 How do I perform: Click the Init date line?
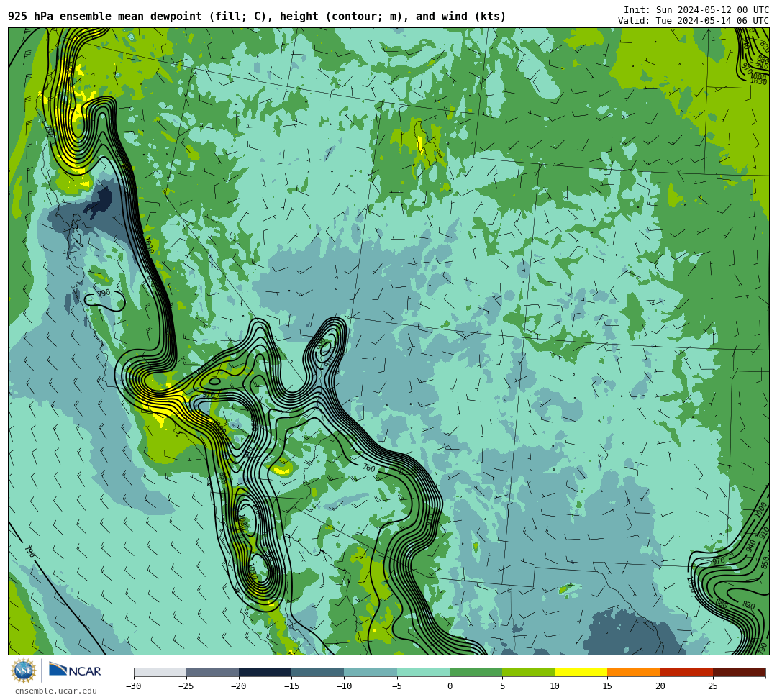pos(696,10)
